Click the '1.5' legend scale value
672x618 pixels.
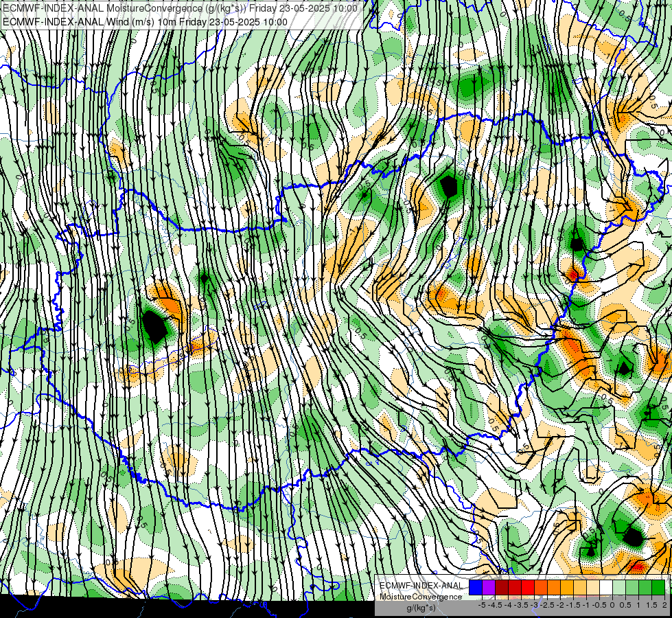coord(652,605)
